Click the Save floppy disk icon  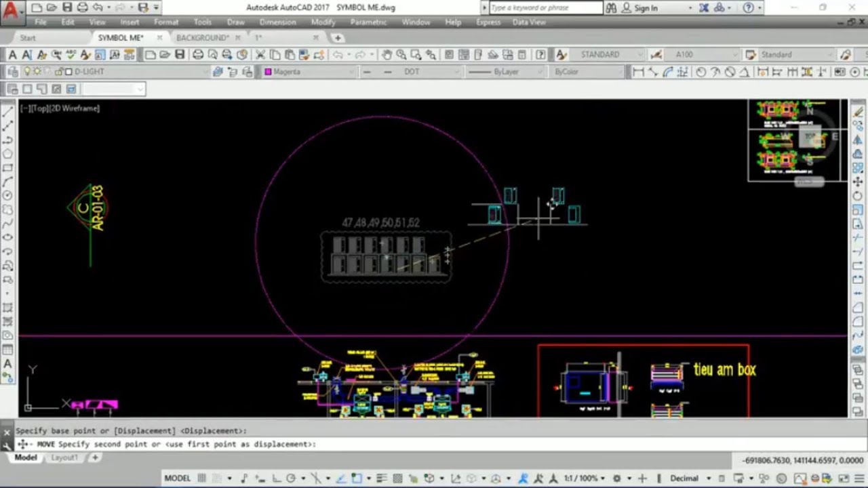point(180,55)
